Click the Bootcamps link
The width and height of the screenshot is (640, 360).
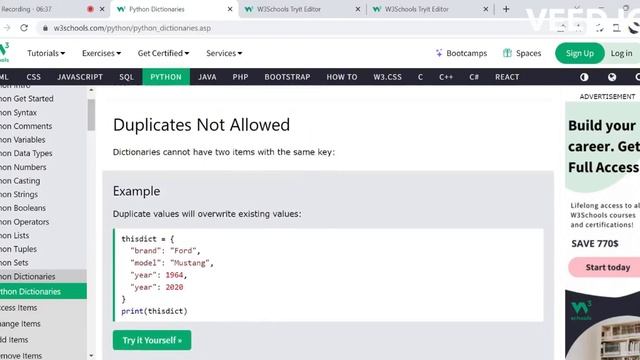[466, 53]
